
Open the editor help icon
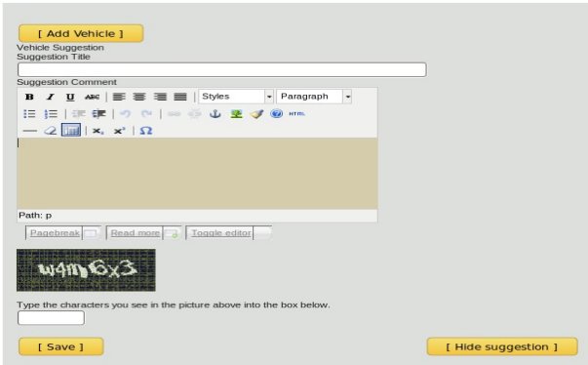tap(276, 113)
